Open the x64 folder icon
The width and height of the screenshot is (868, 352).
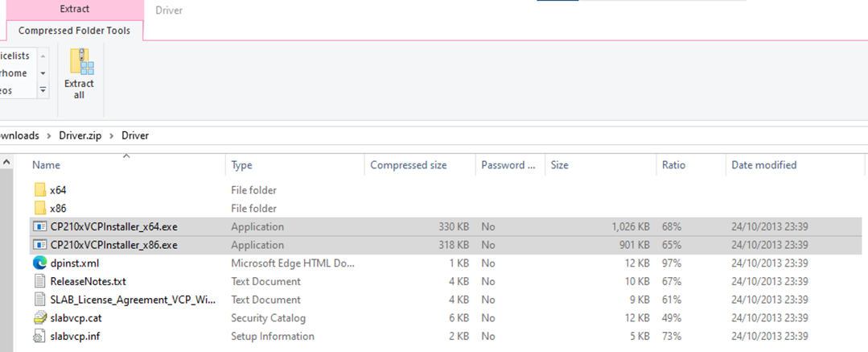point(40,190)
